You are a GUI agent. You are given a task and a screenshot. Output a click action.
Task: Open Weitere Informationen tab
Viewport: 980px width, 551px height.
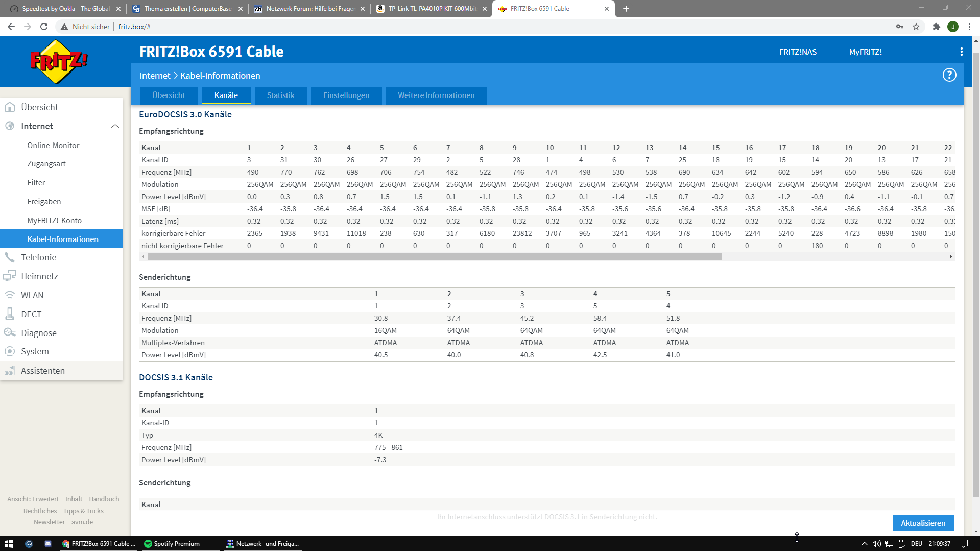tap(436, 95)
